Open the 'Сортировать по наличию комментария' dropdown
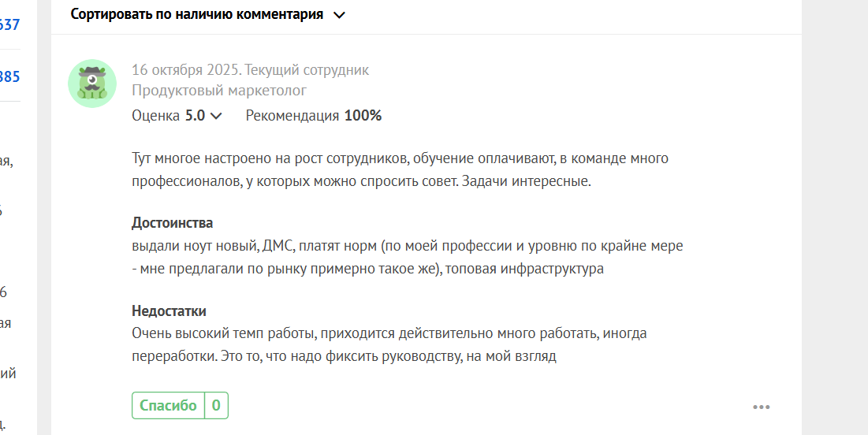The width and height of the screenshot is (868, 435). (197, 14)
